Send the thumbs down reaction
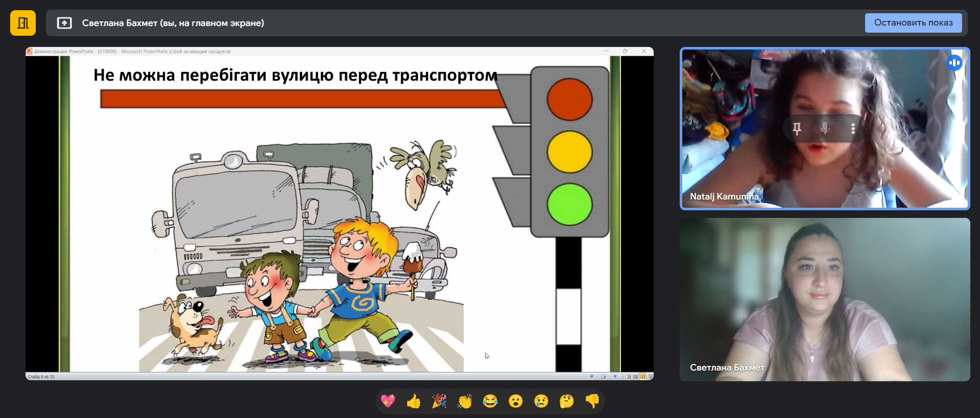 pos(592,401)
